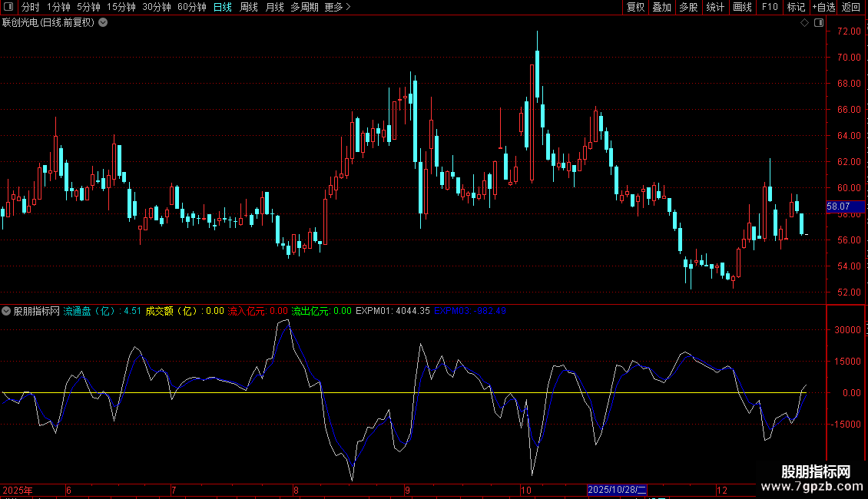Click the -15000 indicator axis label
This screenshot has width=868, height=499.
pyautogui.click(x=846, y=425)
